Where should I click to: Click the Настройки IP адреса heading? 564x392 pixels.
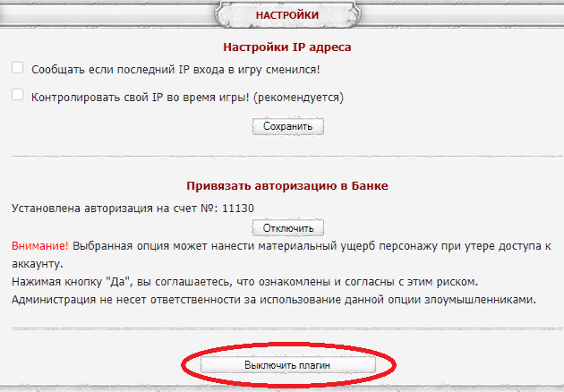286,47
